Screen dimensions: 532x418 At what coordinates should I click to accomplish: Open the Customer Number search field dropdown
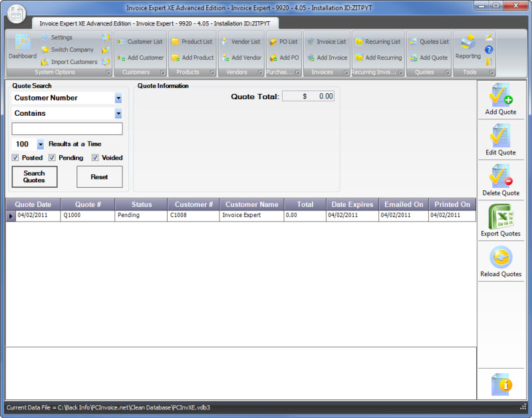pos(118,98)
